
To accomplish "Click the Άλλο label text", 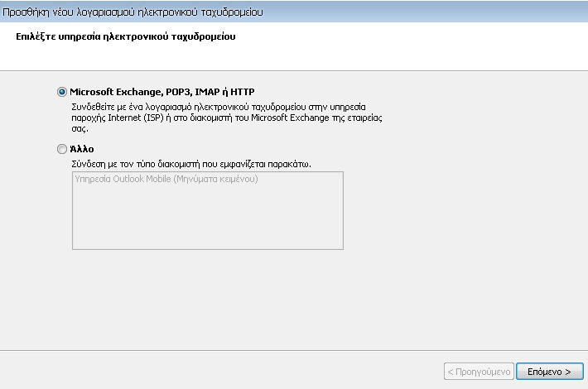I will click(82, 149).
